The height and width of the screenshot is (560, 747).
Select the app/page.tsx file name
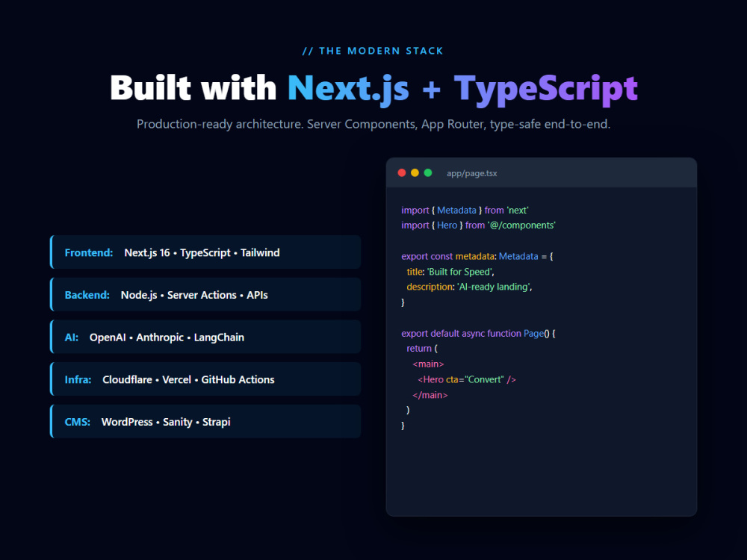pos(471,173)
